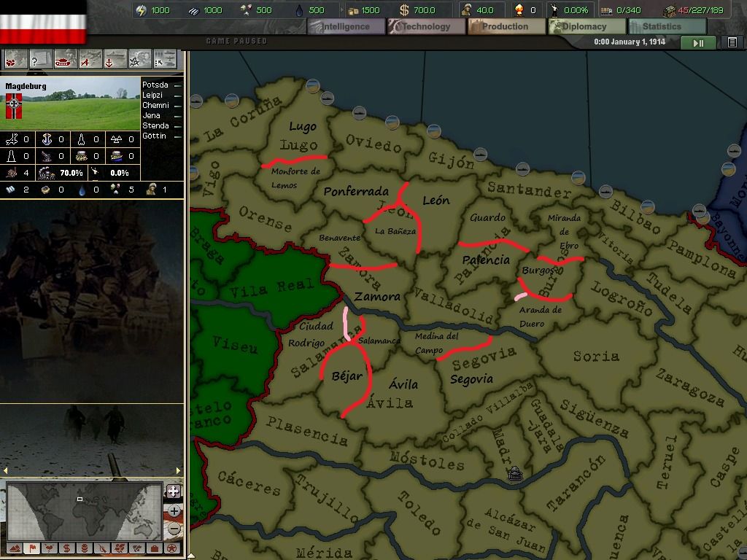Open the active combats explosion icon
747x560 pixels.
point(139,60)
